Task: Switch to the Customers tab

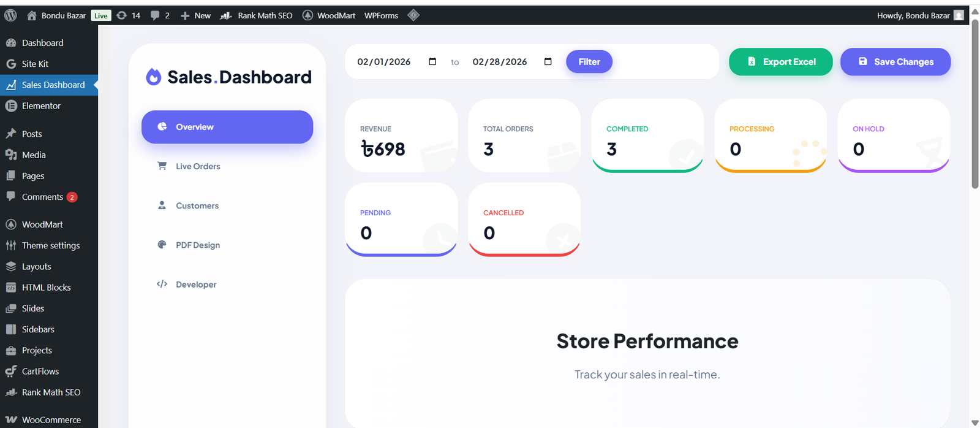Action: 197,206
